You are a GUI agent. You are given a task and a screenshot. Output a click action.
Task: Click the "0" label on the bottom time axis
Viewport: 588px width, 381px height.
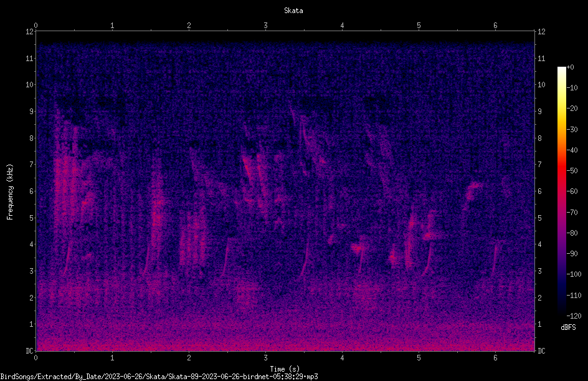[36, 358]
